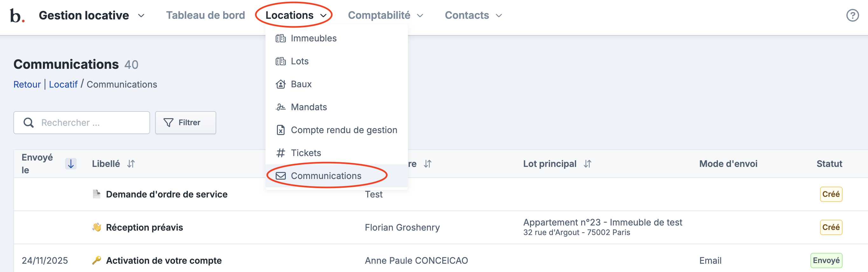
Task: Follow the Retour breadcrumb link
Action: pyautogui.click(x=27, y=84)
